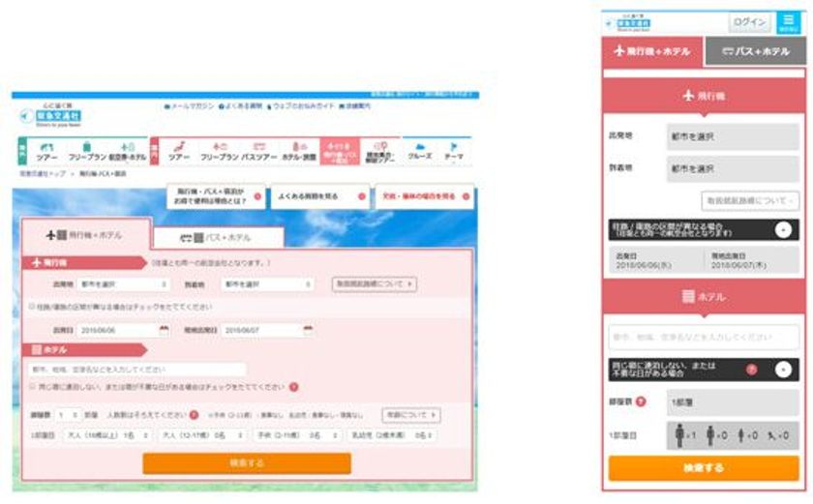
Task: Switch to mobile 飛行機+ホテル tab
Action: point(652,51)
